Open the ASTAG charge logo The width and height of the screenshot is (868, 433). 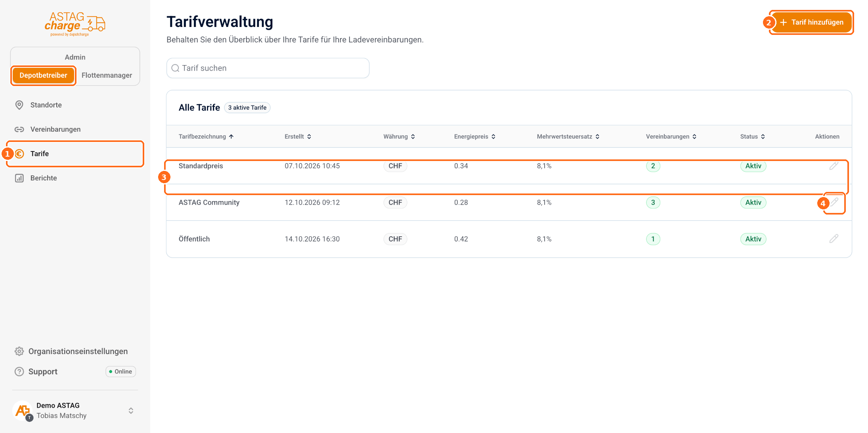75,24
